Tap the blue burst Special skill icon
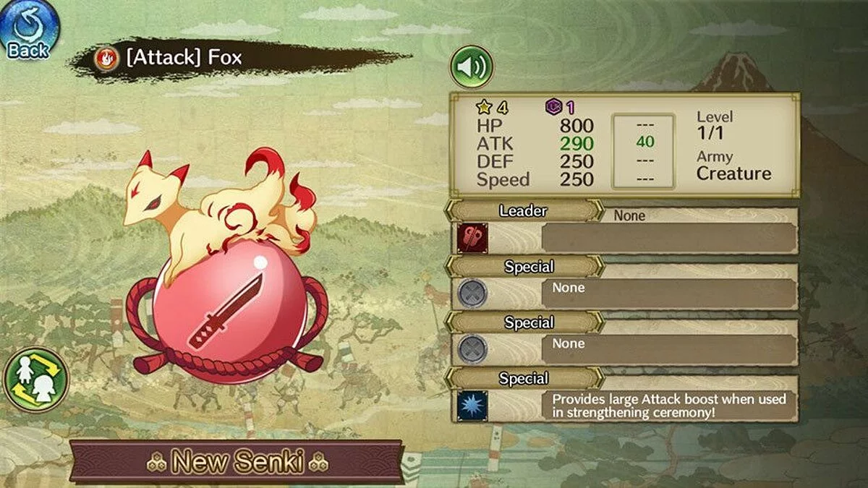Screen dimensions: 868x488 coord(472,406)
